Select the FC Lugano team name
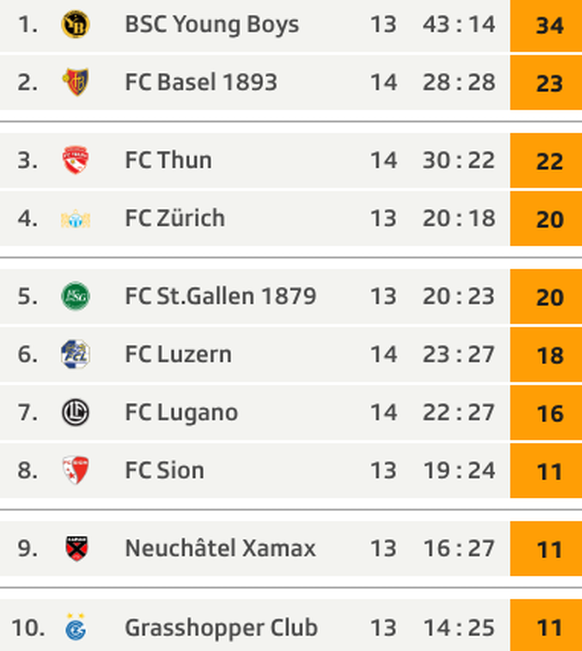This screenshot has width=582, height=651. coord(181,413)
